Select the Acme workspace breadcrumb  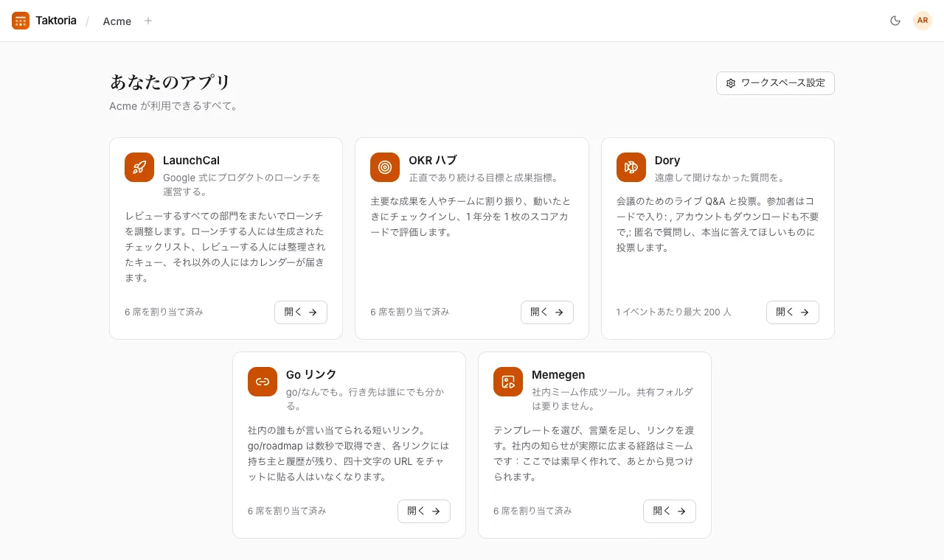point(117,21)
